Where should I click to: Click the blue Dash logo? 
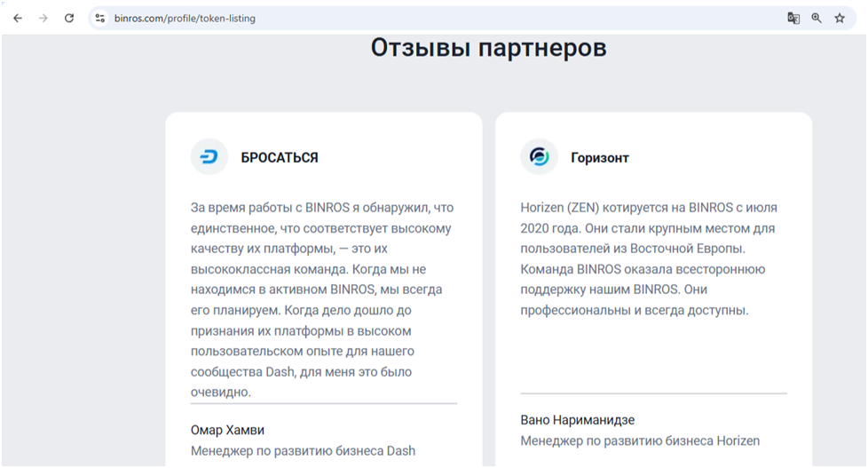coord(209,157)
